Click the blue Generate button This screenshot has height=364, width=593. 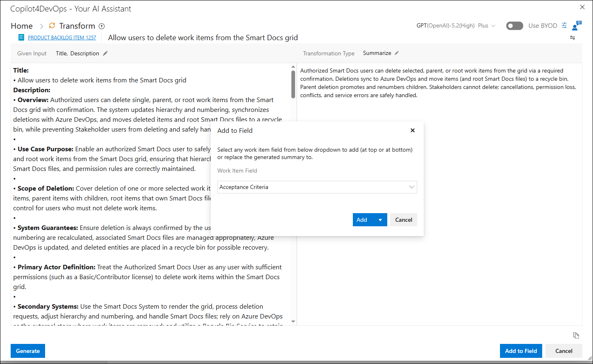point(28,351)
